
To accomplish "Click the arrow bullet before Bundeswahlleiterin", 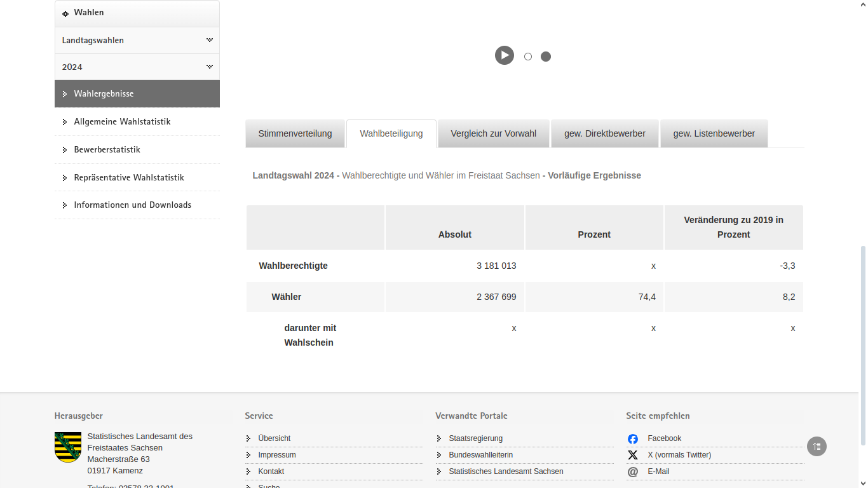I will pos(439,455).
